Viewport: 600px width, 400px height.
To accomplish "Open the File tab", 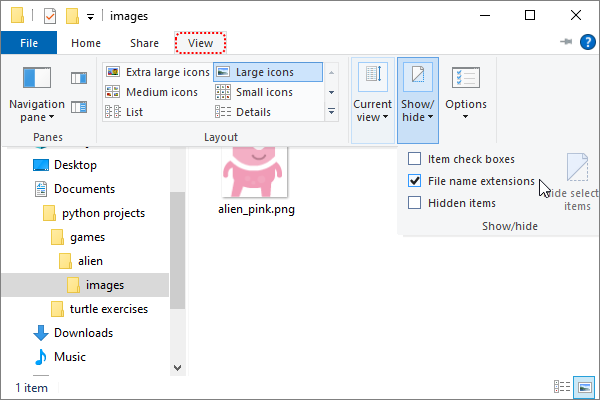I will [29, 43].
